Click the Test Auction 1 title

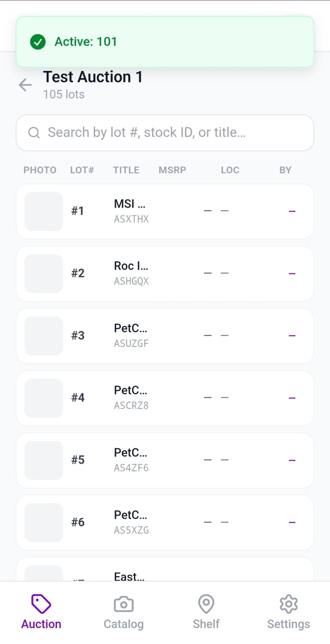click(92, 77)
